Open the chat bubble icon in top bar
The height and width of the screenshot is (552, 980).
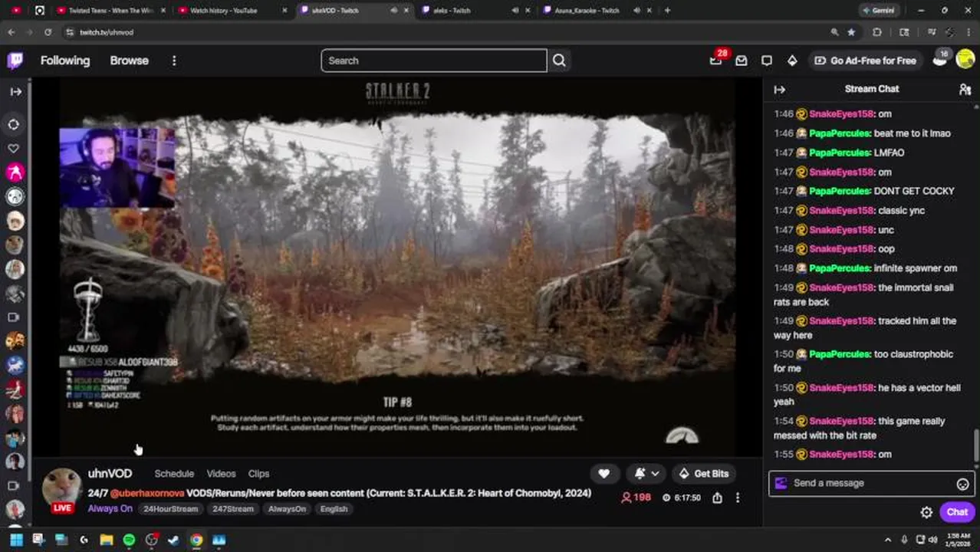pyautogui.click(x=766, y=61)
